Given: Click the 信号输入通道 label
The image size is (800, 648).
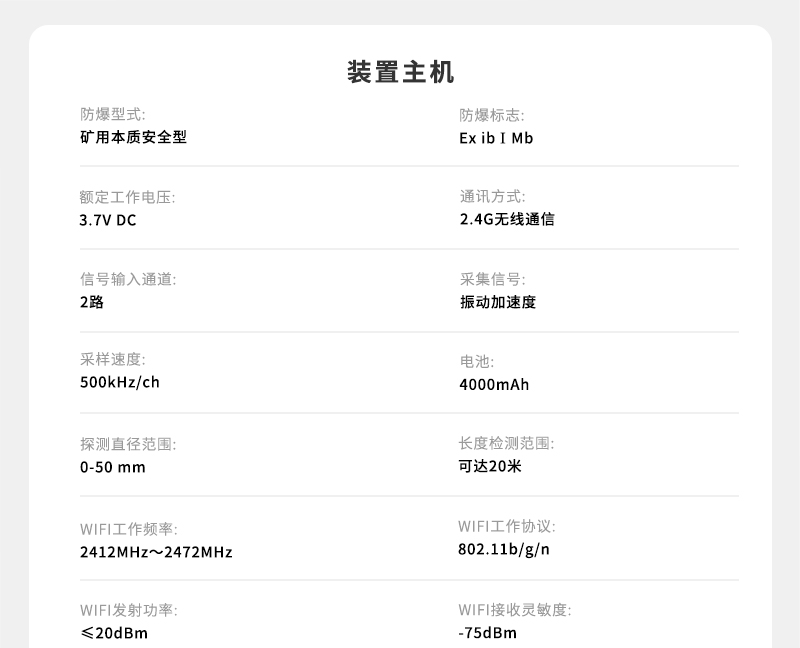Looking at the screenshot, I should pyautogui.click(x=127, y=279).
